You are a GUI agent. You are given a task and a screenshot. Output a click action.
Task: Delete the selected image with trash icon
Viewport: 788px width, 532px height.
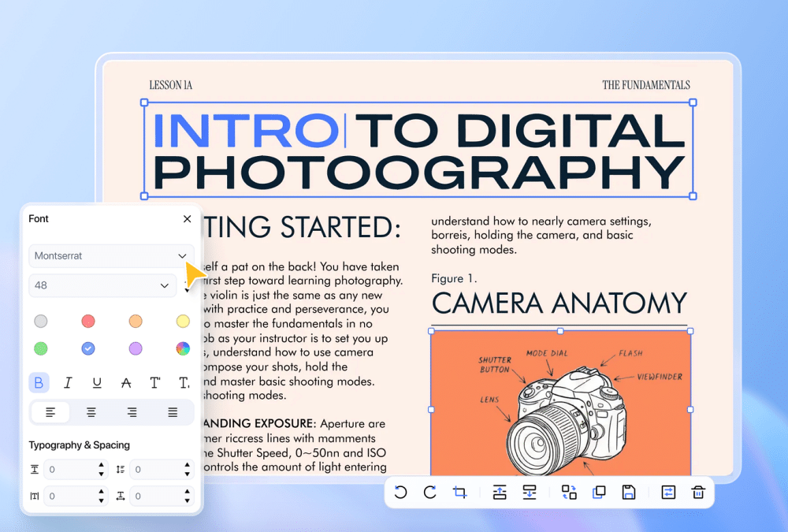tap(698, 492)
